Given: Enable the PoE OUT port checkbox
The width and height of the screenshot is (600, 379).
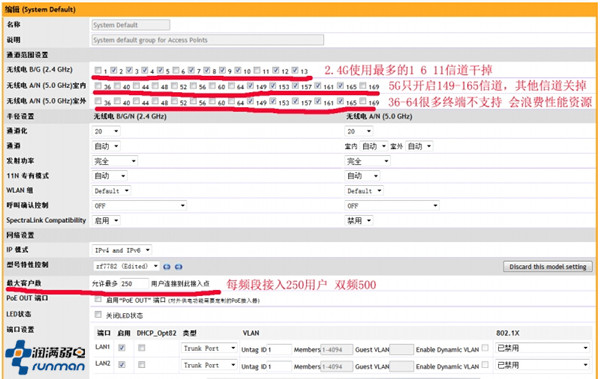Looking at the screenshot, I should (98, 299).
